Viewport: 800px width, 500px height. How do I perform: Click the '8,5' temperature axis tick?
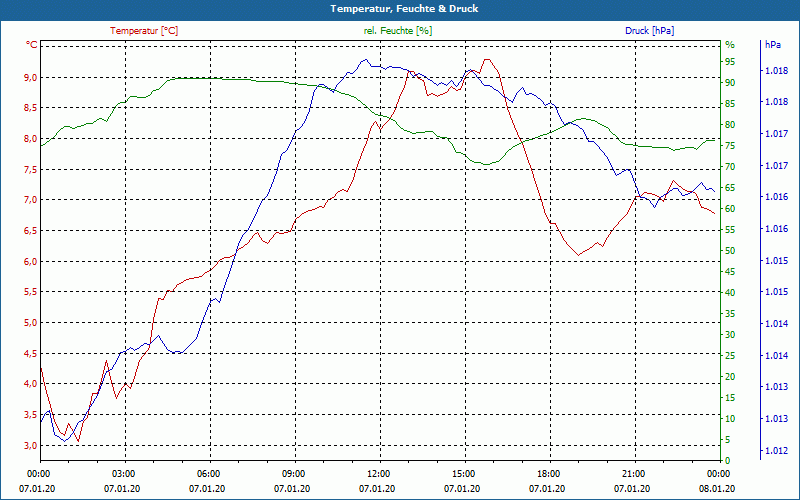(31, 108)
